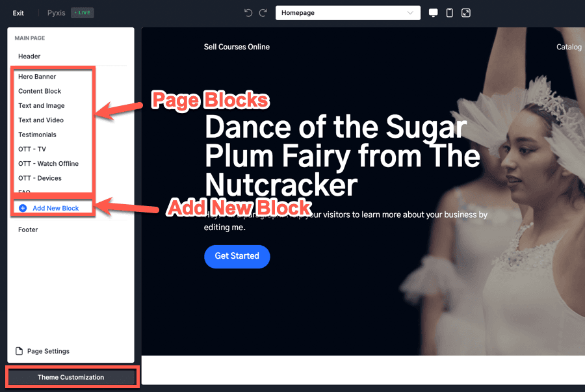Open Theme Customization panel

click(71, 377)
